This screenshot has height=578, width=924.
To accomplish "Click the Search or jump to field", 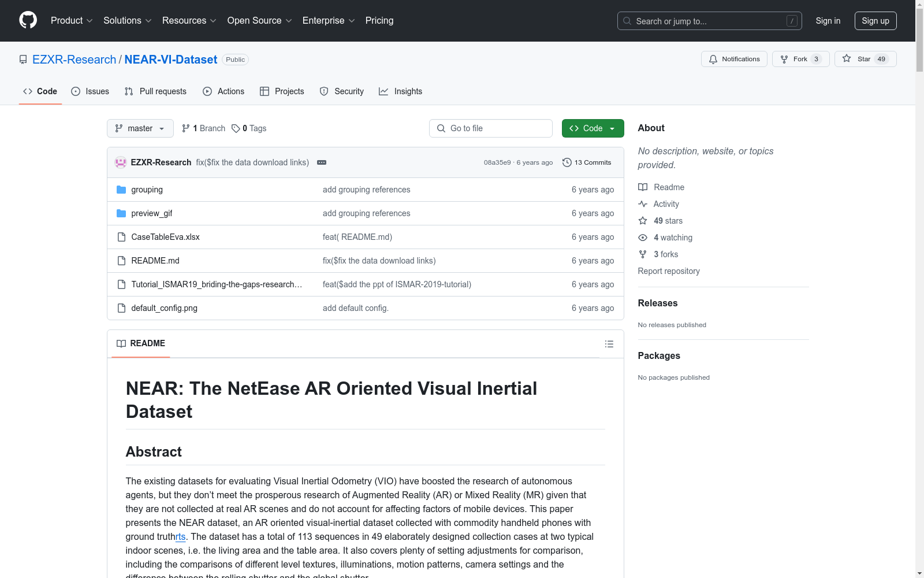I will coord(710,21).
